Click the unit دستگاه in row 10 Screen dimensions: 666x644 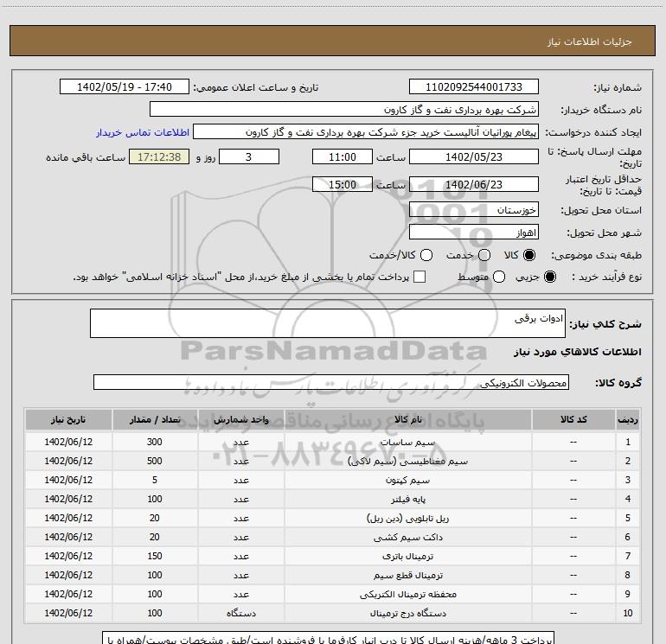[x=240, y=613]
